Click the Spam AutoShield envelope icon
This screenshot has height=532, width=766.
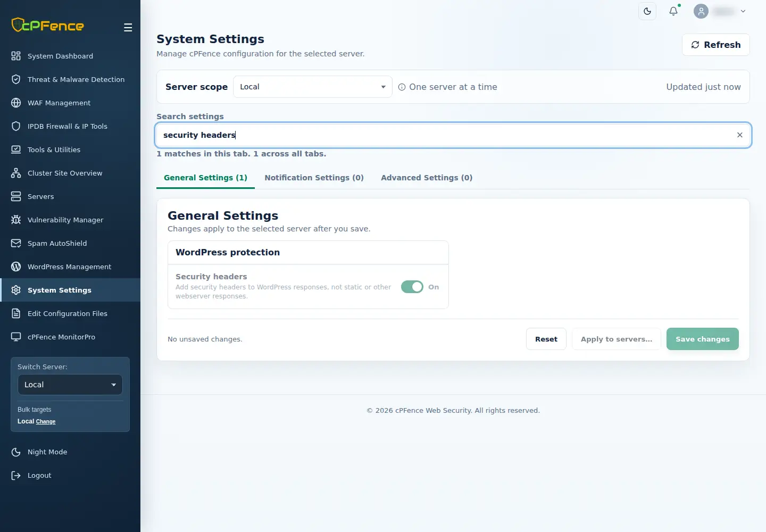16,243
